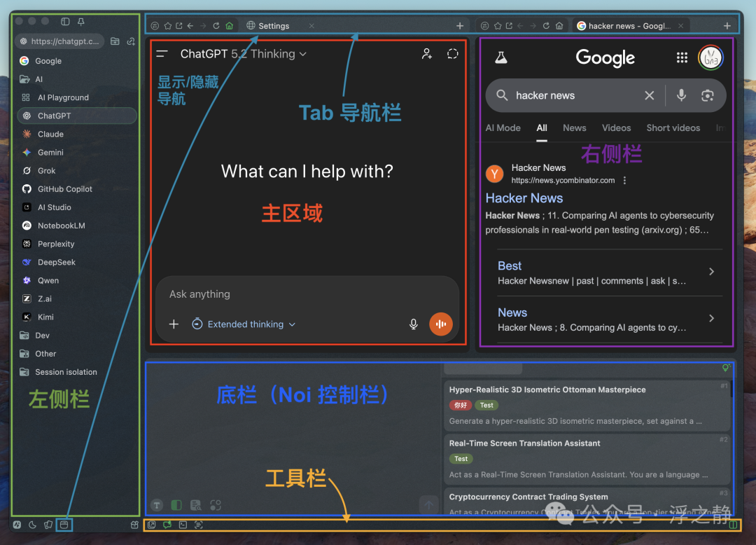Clear the hacker news search text
Viewport: 756px width, 545px height.
click(650, 95)
